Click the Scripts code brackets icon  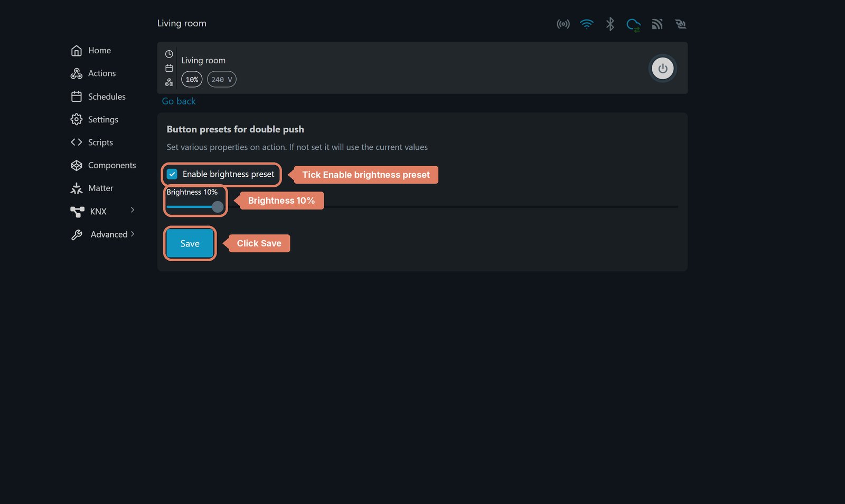[x=77, y=142]
